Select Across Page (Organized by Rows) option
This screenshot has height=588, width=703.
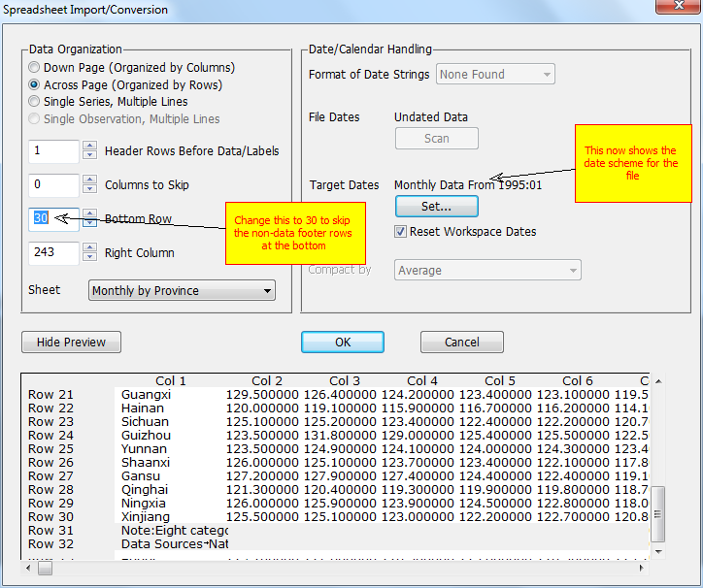click(x=35, y=85)
